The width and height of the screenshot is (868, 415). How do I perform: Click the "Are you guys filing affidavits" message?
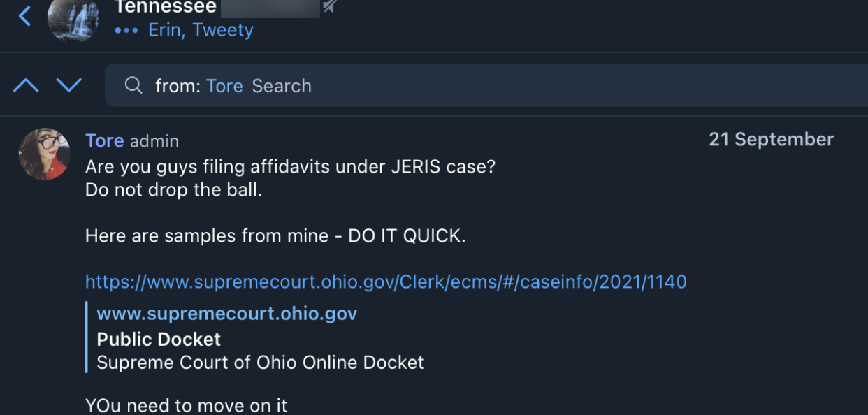coord(290,168)
